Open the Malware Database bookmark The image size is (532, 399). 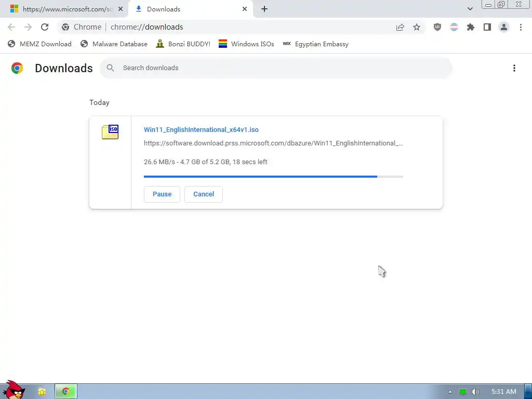pos(114,44)
